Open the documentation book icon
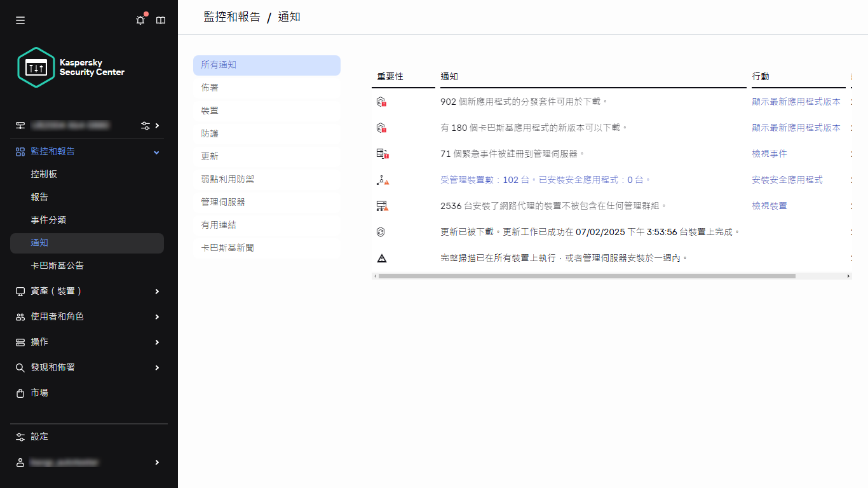This screenshot has width=868, height=488. click(x=161, y=20)
